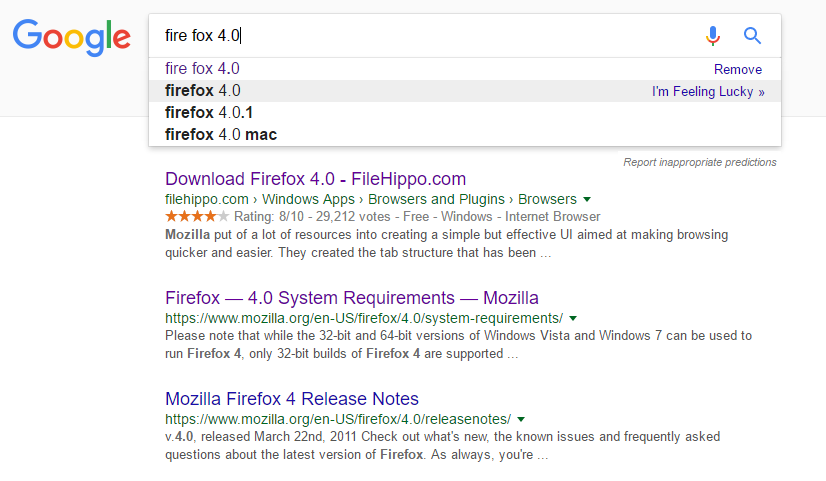Expand the dropdown arrow beside the filehippo.com breadcrumb
The width and height of the screenshot is (826, 481).
click(587, 199)
